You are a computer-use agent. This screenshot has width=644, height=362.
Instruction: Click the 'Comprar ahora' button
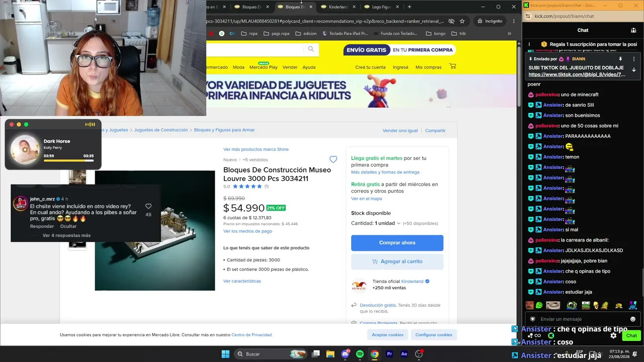397,243
